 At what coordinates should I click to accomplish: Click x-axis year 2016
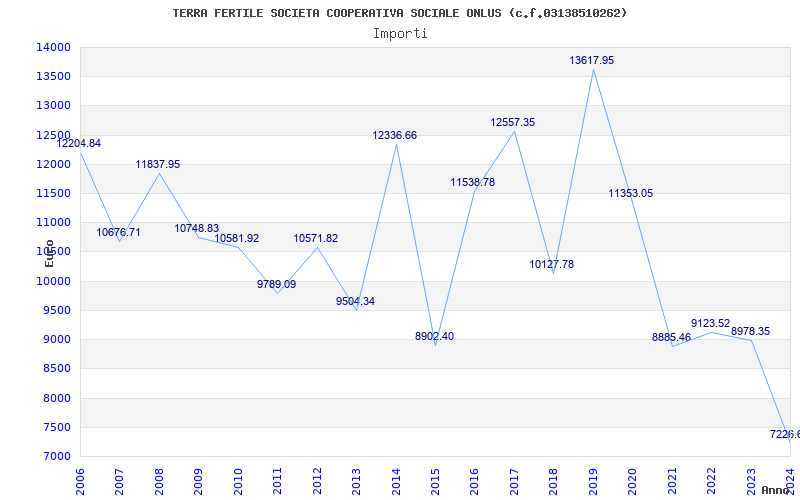tap(475, 481)
